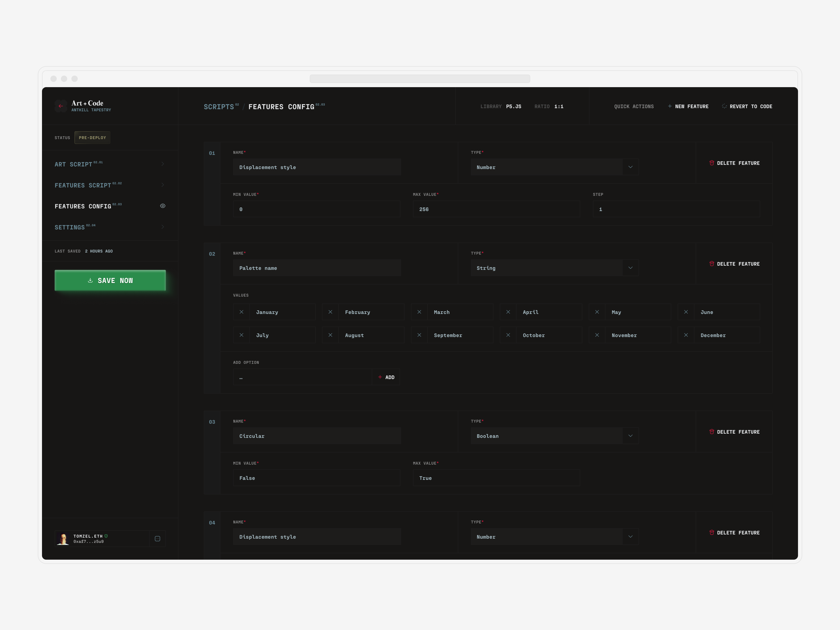Remove the May value
Image resolution: width=840 pixels, height=630 pixels.
tap(597, 312)
